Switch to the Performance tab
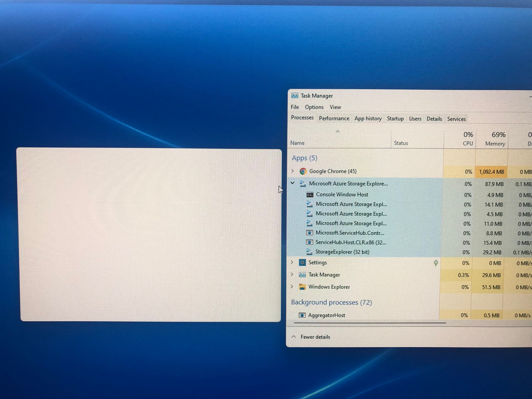This screenshot has width=532, height=399. (x=334, y=118)
